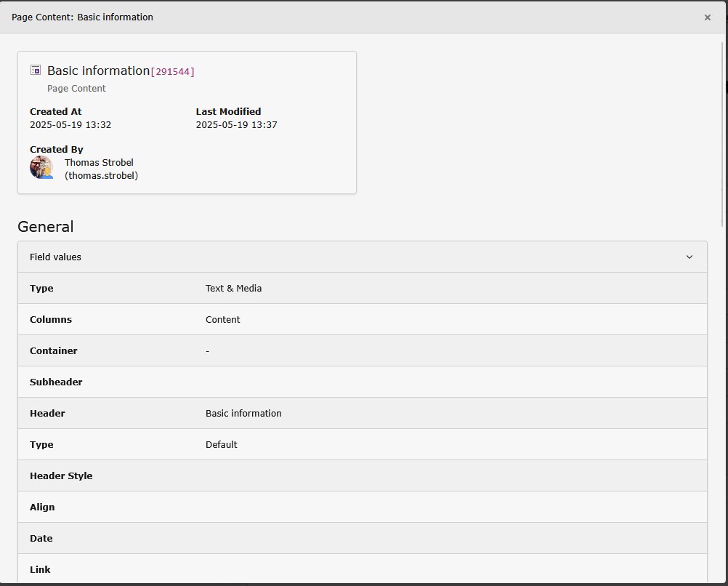Collapse the Field values chevron
This screenshot has height=586, width=728.
point(689,257)
